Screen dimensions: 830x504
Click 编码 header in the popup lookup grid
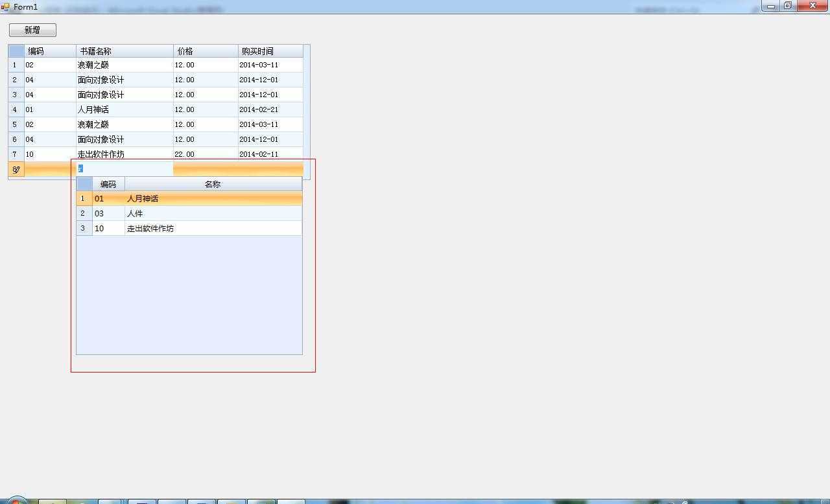(108, 184)
